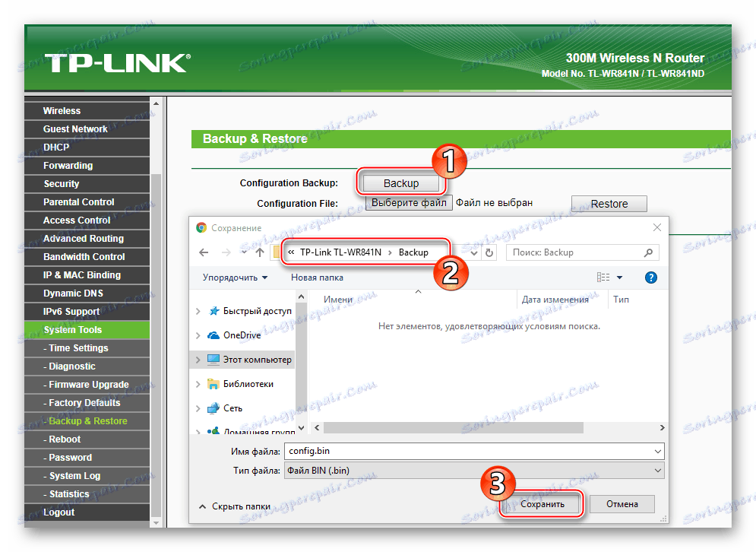Screen dimensions: 756x552
Task: Select the Network icon in tree
Action: tap(214, 408)
